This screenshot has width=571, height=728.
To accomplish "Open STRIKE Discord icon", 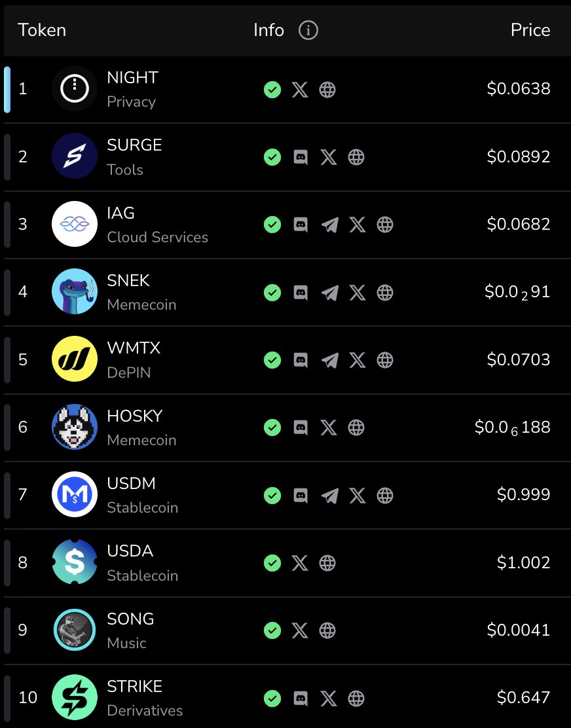I will pyautogui.click(x=301, y=699).
